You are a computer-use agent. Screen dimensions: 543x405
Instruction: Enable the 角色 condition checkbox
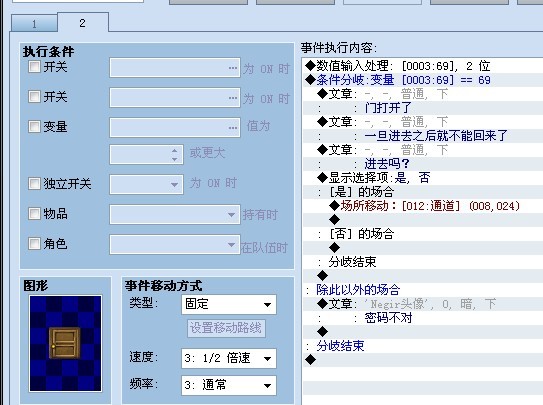(34, 243)
